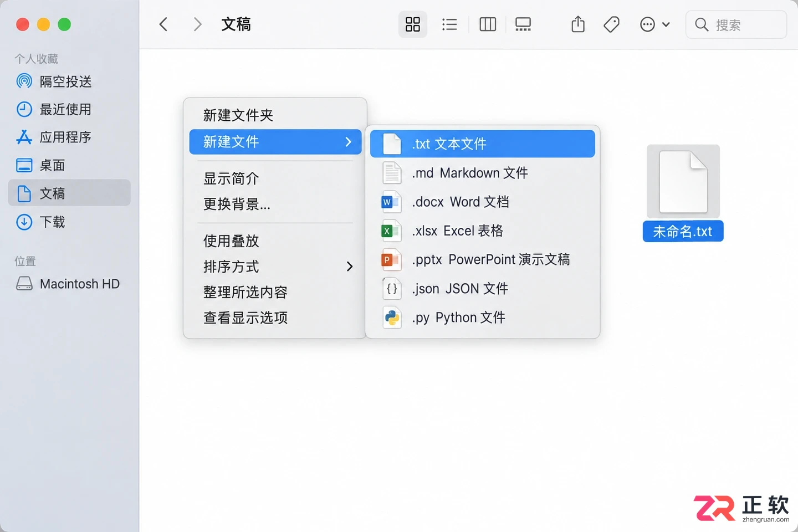The height and width of the screenshot is (532, 798).
Task: Select the 未命名.txt file icon
Action: (x=683, y=182)
